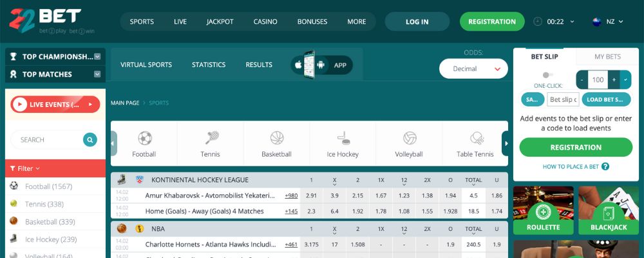Click the football icon in sidebar list
Image resolution: width=644 pixels, height=258 pixels.
(x=14, y=186)
